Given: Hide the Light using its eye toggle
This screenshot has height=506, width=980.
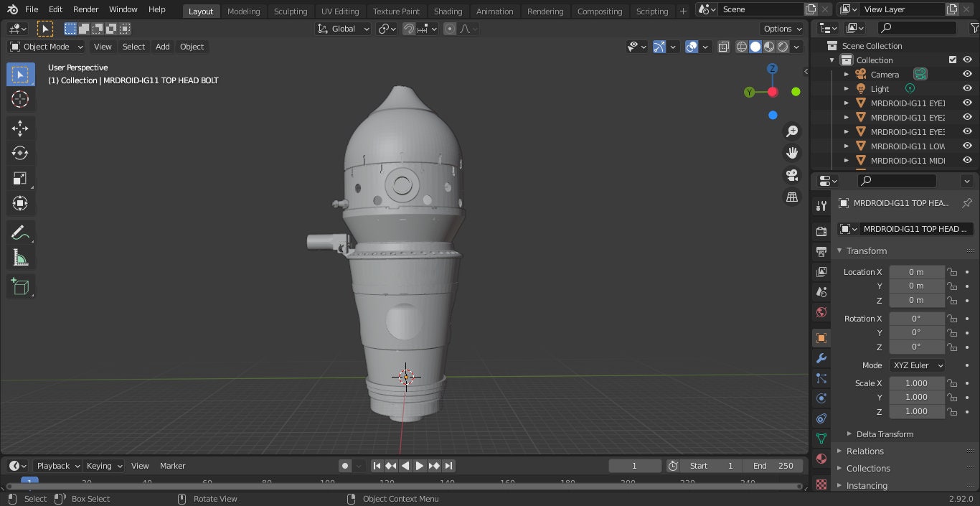Looking at the screenshot, I should point(966,88).
